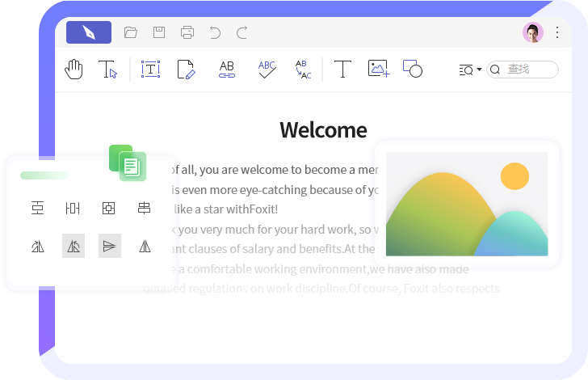Click the blue pen logo tab
The width and height of the screenshot is (588, 380).
[89, 32]
